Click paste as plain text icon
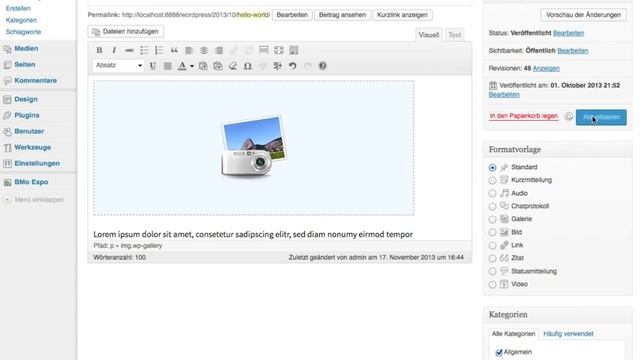Image resolution: width=640 pixels, height=360 pixels. (x=203, y=66)
